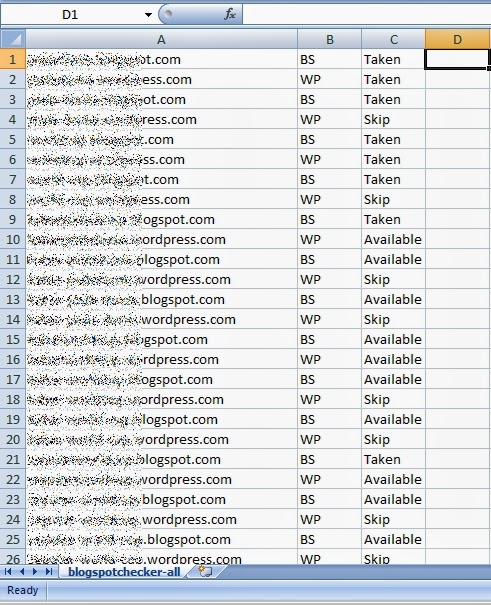The width and height of the screenshot is (491, 605).
Task: Click the Insert Worksheet tab icon
Action: coord(205,571)
